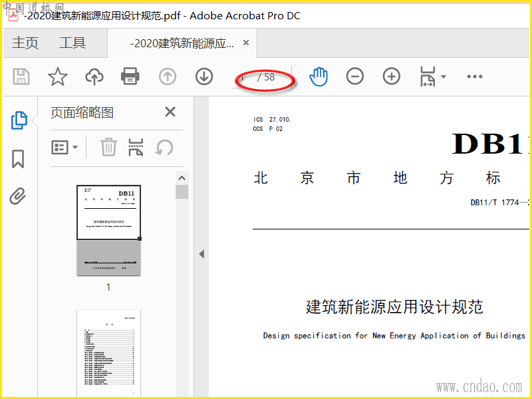Click the document title 建筑新能源应用设计规范
Image resolution: width=532 pixels, height=399 pixels.
click(394, 307)
